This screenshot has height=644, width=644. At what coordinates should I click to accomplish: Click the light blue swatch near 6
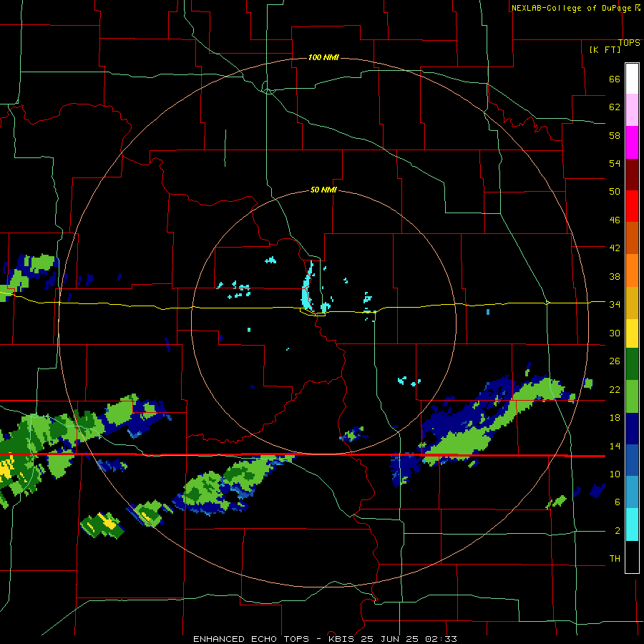[632, 492]
